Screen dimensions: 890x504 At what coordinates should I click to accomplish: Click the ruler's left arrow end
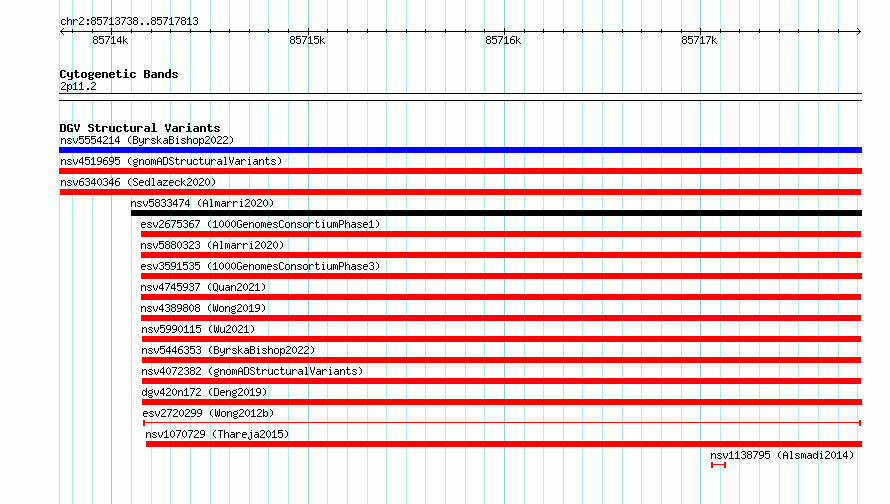[62, 31]
